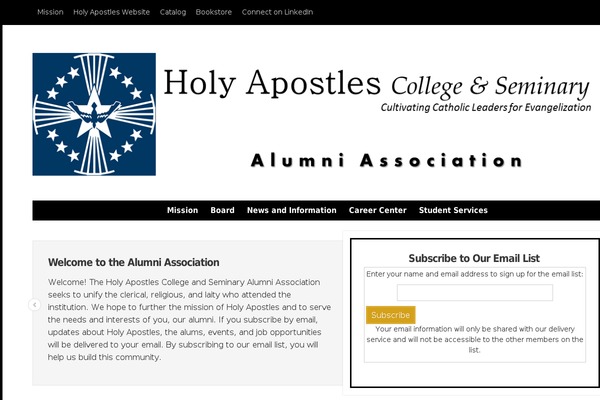Open Connect on LinkedIn link
The height and width of the screenshot is (400, 600).
coord(277,12)
